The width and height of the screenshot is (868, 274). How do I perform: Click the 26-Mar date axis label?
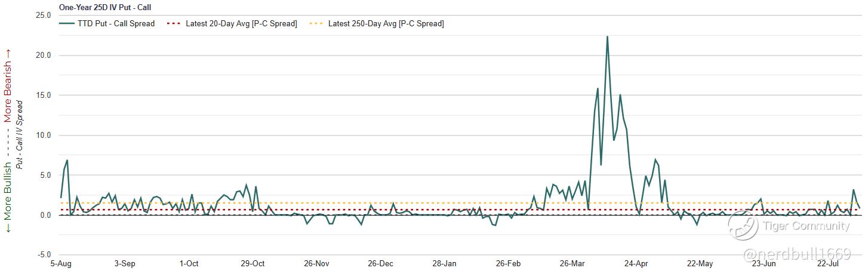tap(572, 263)
